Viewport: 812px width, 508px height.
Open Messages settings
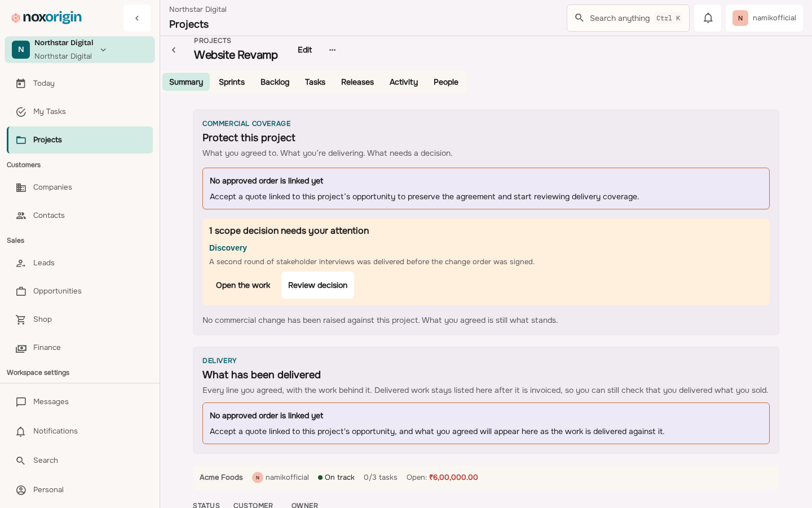pos(80,402)
